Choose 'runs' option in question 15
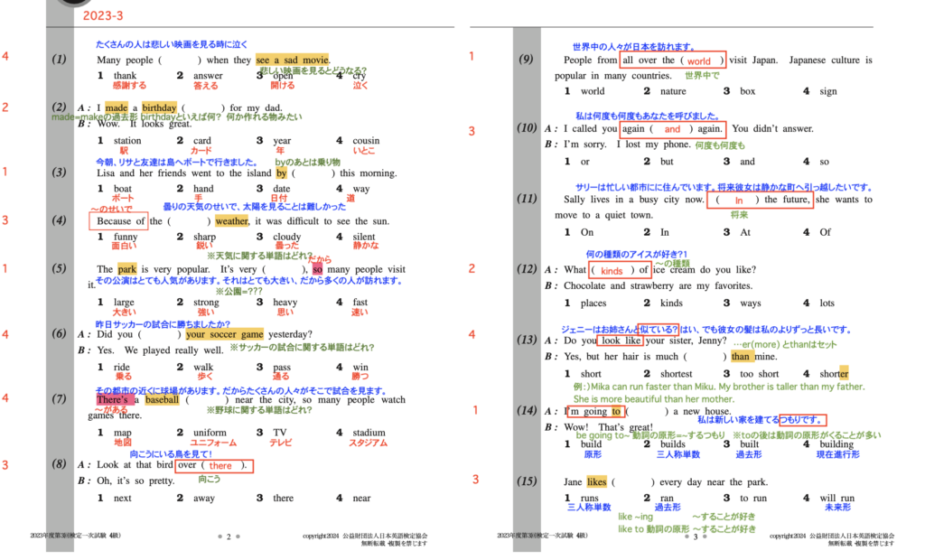This screenshot has height=560, width=925. pos(589,498)
